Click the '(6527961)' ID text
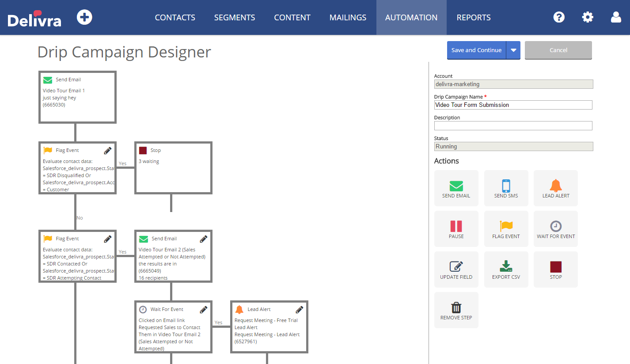 (246, 341)
